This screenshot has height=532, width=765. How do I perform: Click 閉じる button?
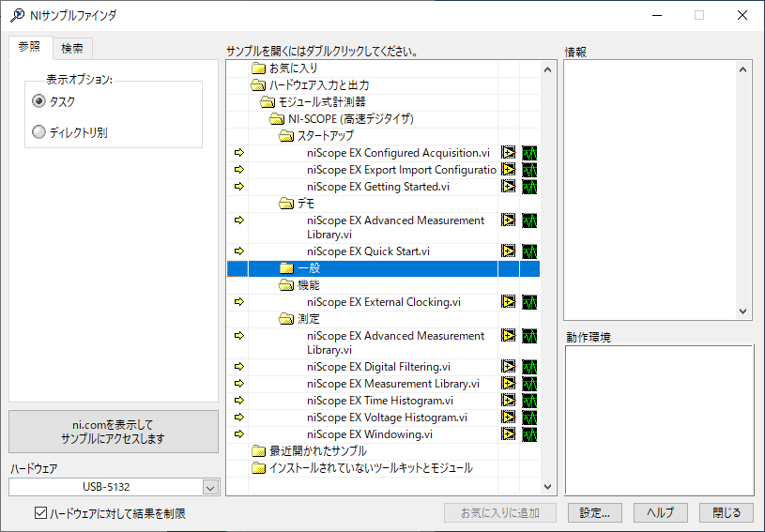point(727,513)
